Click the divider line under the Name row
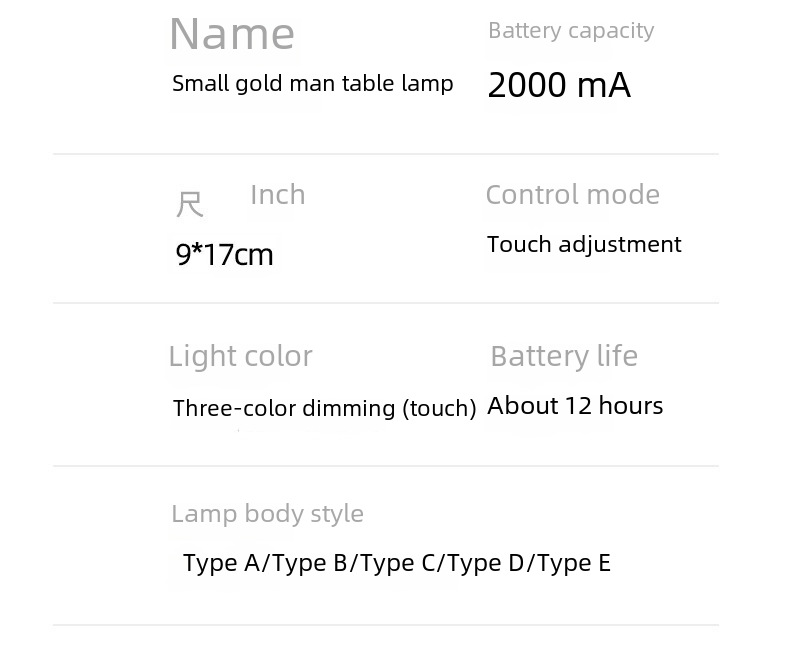The width and height of the screenshot is (790, 651). click(385, 154)
